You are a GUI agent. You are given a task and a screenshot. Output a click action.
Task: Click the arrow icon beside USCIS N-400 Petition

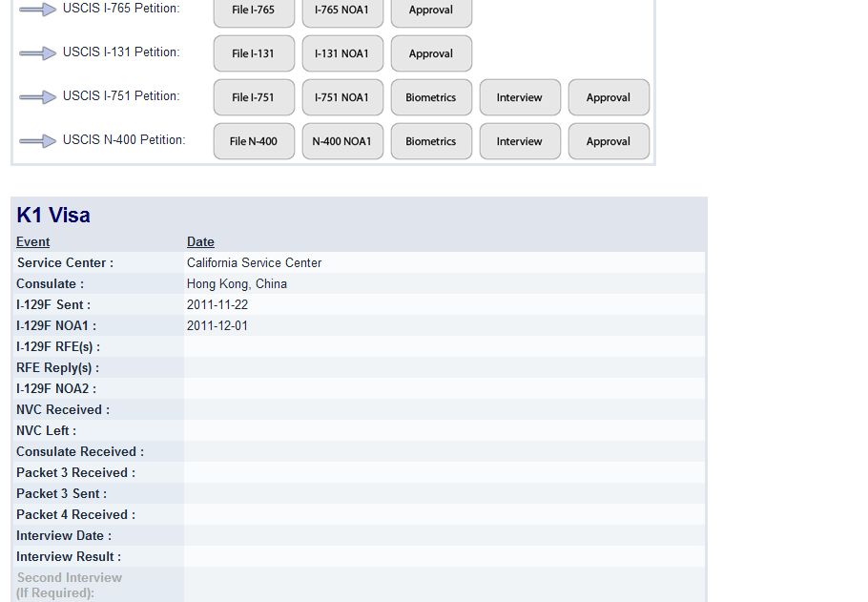[x=37, y=140]
